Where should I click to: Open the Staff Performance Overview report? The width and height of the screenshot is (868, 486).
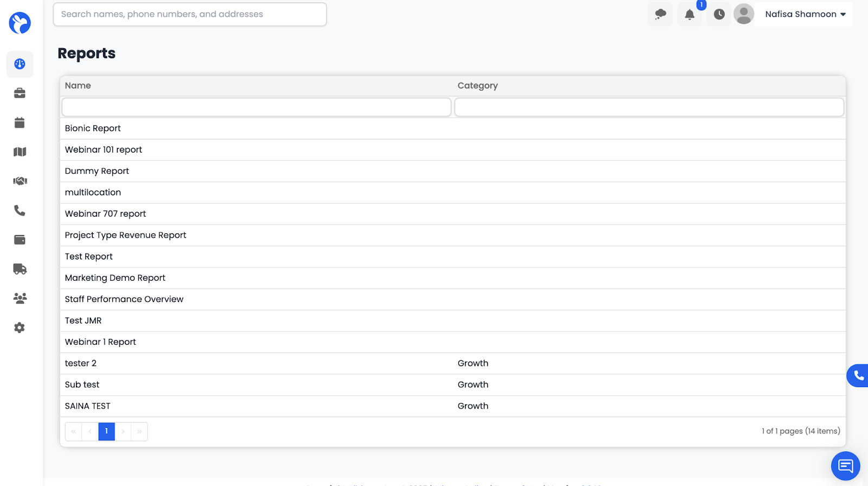[124, 299]
